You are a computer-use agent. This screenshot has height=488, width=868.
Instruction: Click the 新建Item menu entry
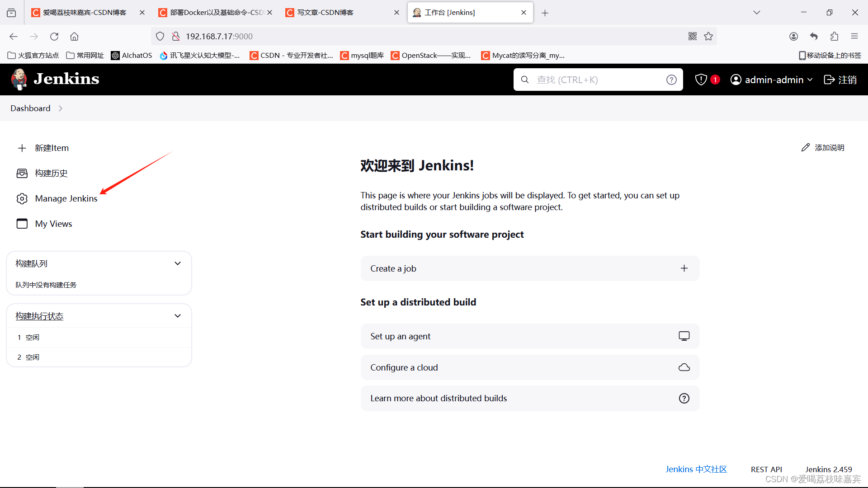pos(43,148)
